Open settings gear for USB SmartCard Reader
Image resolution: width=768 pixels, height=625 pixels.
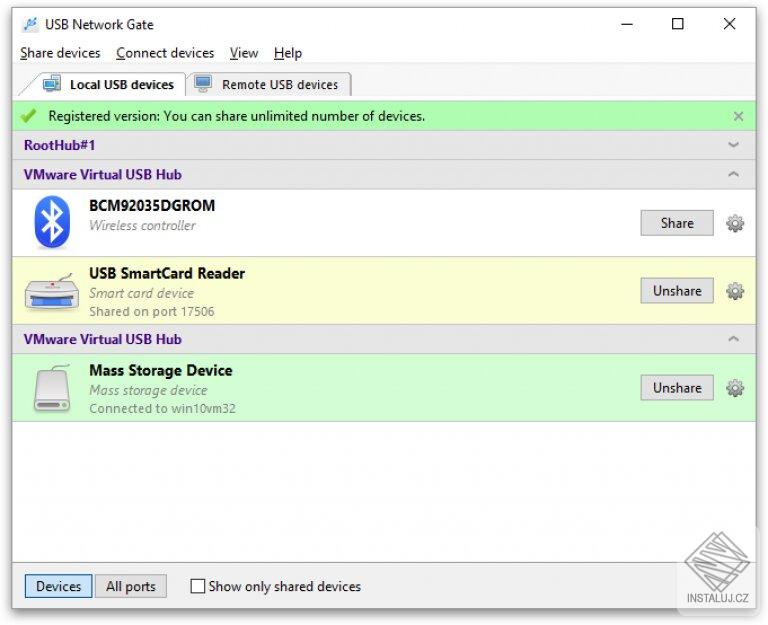[735, 291]
